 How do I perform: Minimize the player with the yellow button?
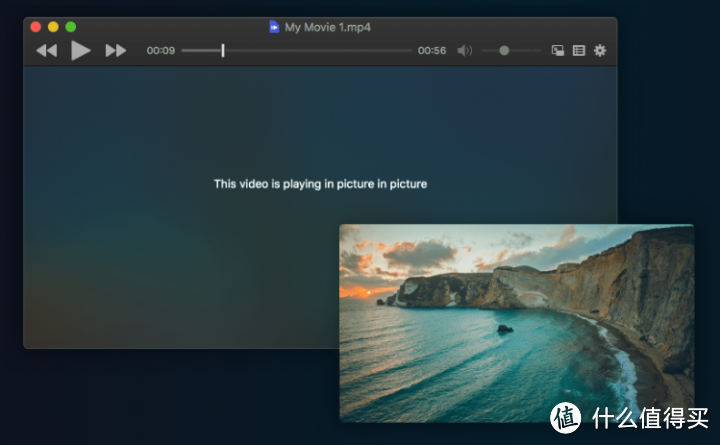tap(53, 27)
